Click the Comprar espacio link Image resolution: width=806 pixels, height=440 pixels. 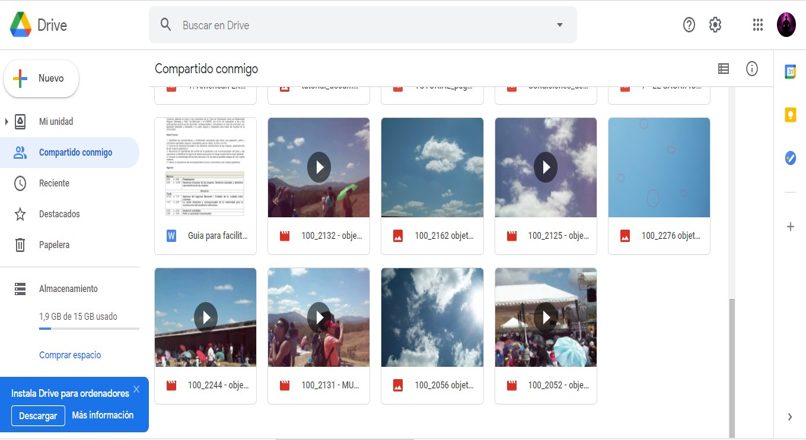[70, 355]
